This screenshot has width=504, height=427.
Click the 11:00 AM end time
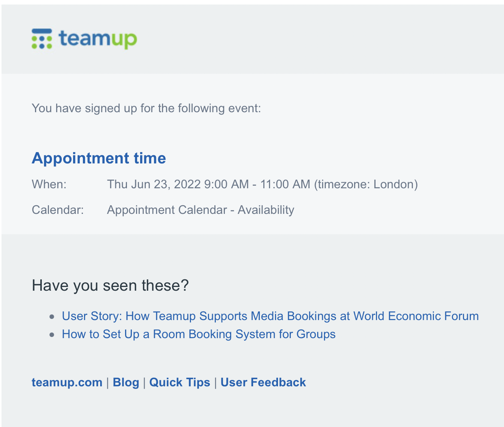[285, 184]
